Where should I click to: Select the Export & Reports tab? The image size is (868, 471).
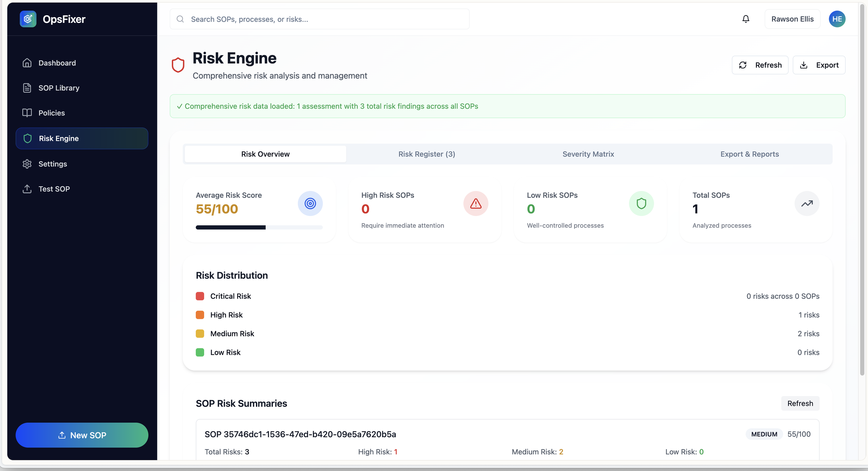coord(749,154)
